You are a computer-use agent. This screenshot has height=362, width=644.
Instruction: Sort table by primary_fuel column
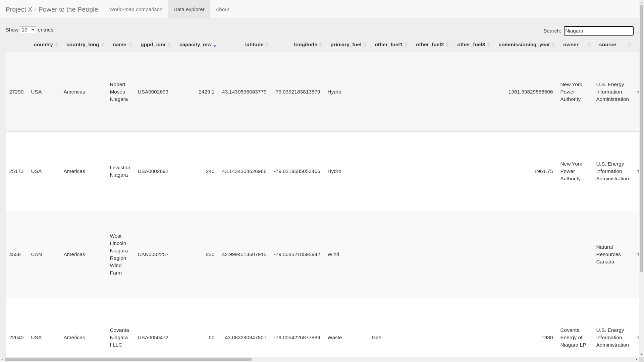pos(346,45)
